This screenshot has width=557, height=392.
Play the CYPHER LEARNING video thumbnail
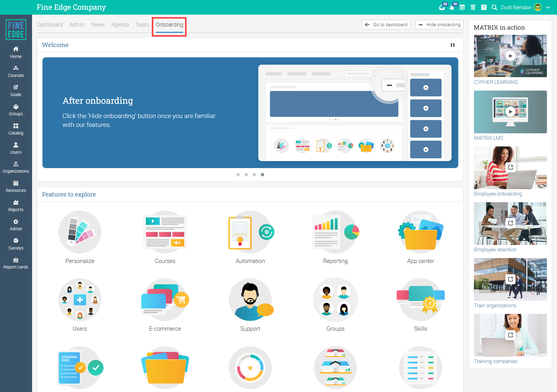pos(510,56)
